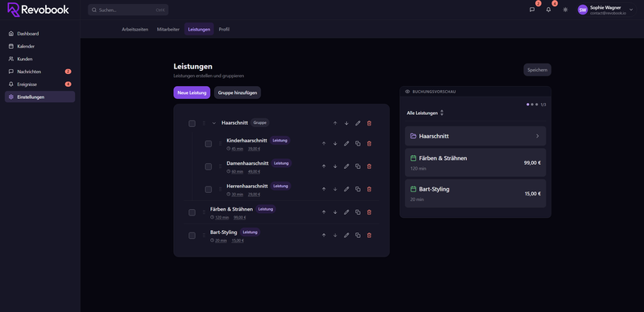Image resolution: width=644 pixels, height=312 pixels.
Task: Collapse the Haarschnitt group chevron
Action: pos(213,123)
